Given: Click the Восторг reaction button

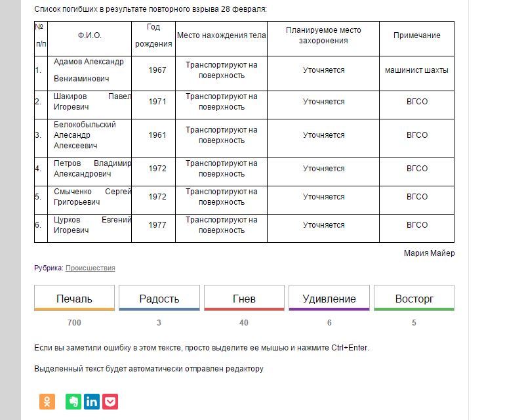Looking at the screenshot, I should (x=414, y=299).
